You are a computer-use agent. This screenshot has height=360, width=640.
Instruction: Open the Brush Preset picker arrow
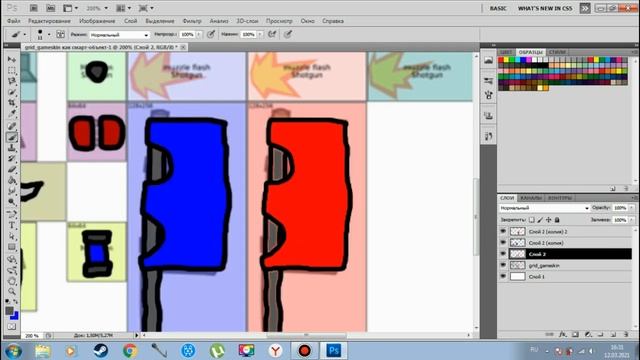49,35
